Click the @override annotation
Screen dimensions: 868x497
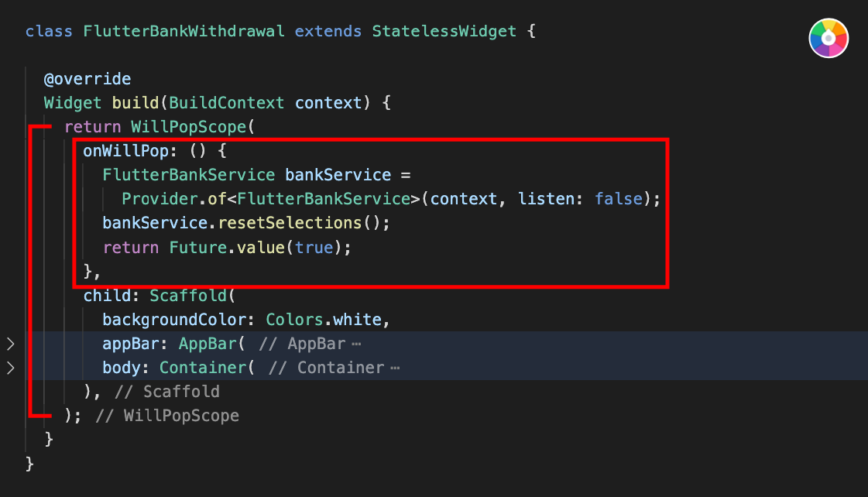(87, 79)
